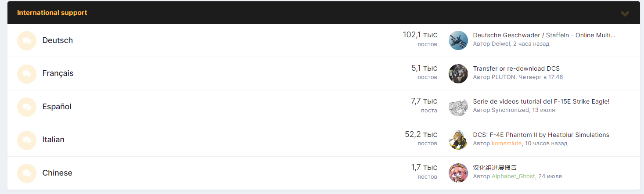Click the Chinese forum chat bubble icon
Image resolution: width=644 pixels, height=194 pixels.
(x=27, y=173)
